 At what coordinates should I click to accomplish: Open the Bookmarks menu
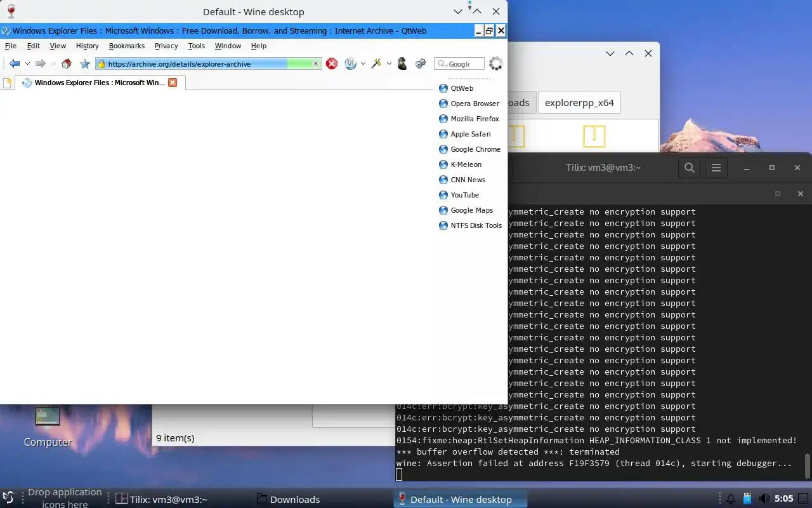(x=127, y=46)
